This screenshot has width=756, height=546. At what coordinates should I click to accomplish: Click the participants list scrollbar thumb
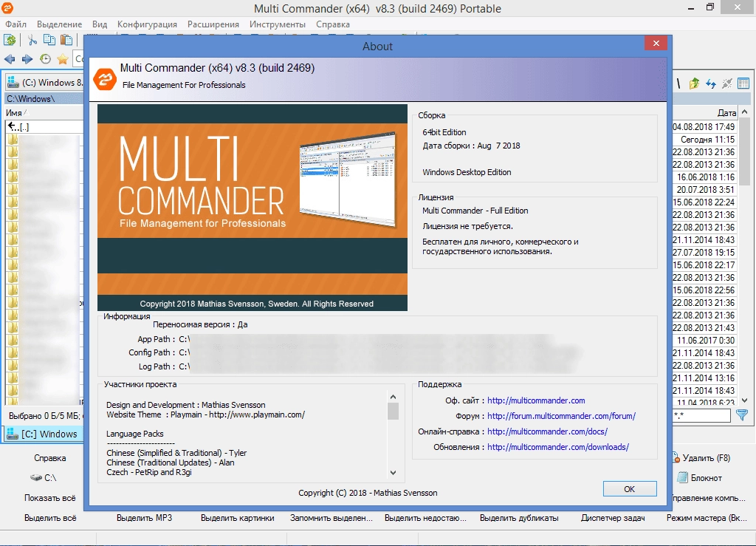393,411
